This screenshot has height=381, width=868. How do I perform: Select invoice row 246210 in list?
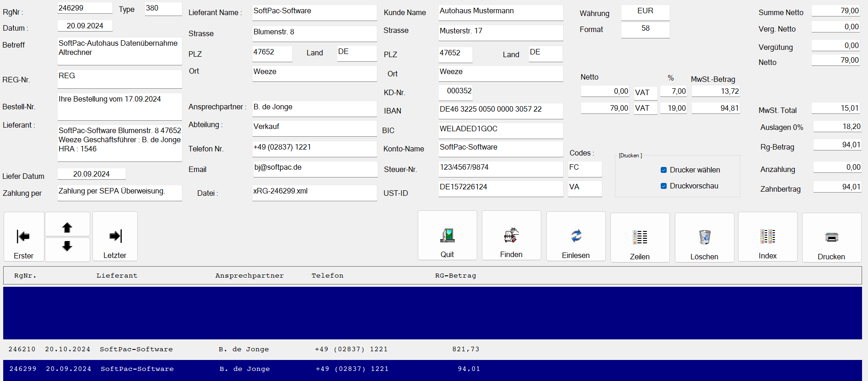tap(432, 349)
